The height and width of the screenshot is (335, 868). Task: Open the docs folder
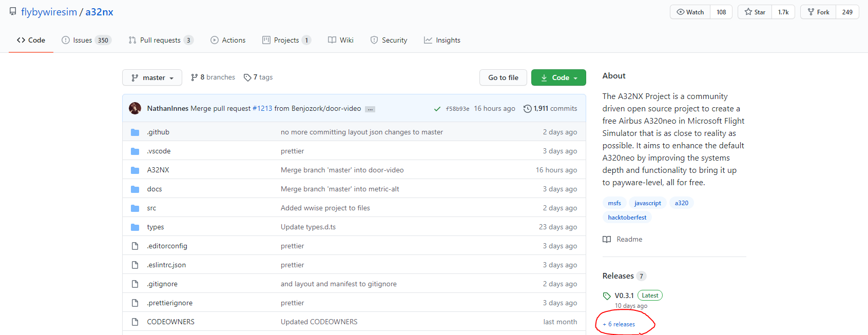[x=155, y=189]
